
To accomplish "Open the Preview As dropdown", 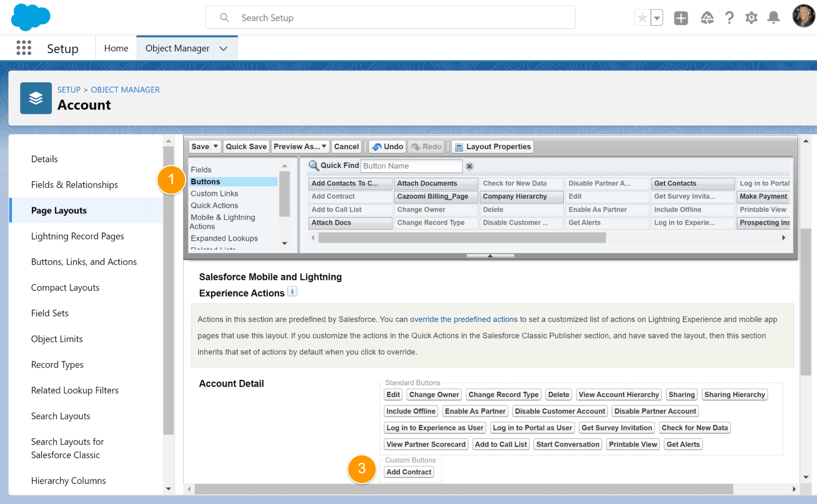I will 300,146.
